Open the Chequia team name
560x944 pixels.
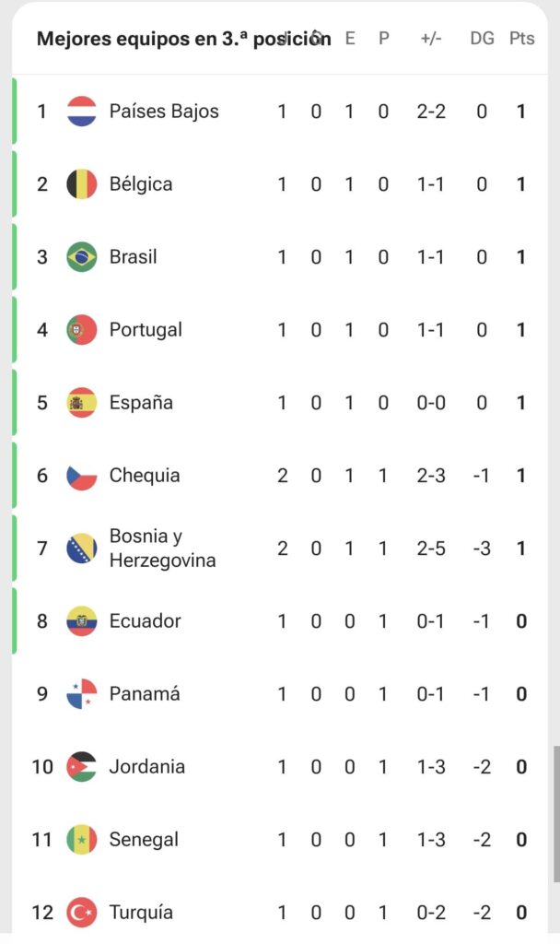click(145, 476)
